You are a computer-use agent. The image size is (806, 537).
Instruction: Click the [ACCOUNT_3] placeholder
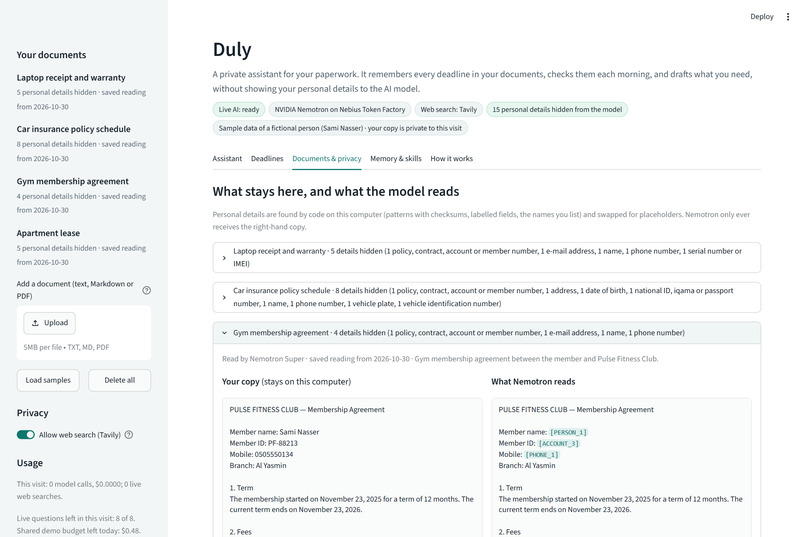pyautogui.click(x=558, y=443)
